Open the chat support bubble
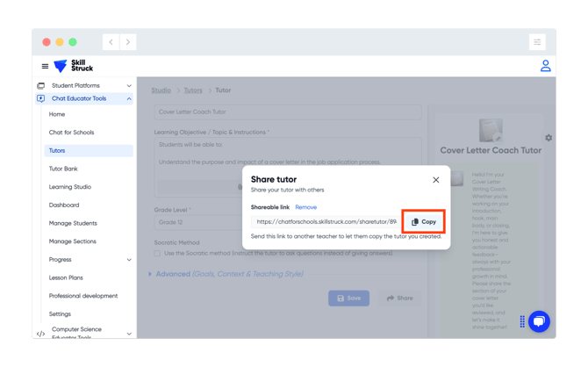 click(x=539, y=320)
